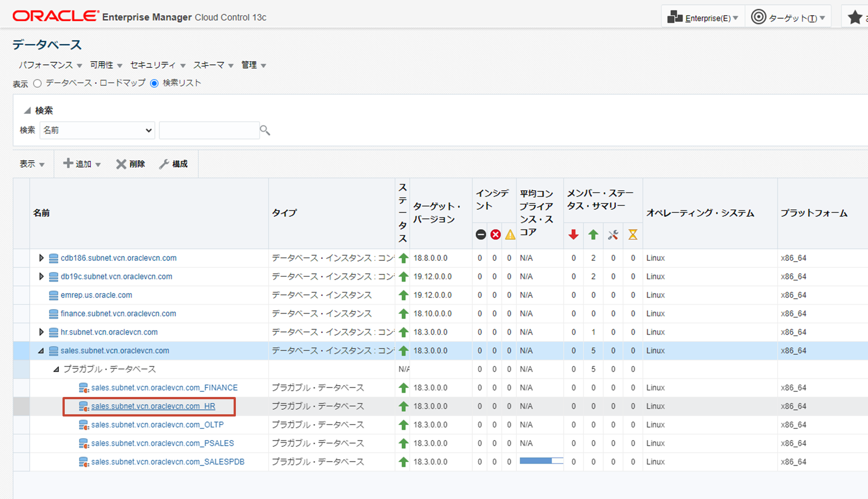
Task: Select the データベース・ロードマップ radio button
Action: point(37,83)
